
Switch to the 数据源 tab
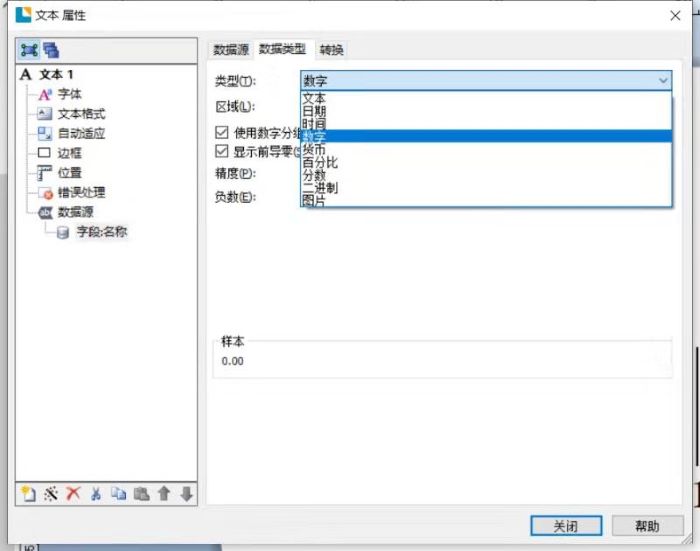231,50
